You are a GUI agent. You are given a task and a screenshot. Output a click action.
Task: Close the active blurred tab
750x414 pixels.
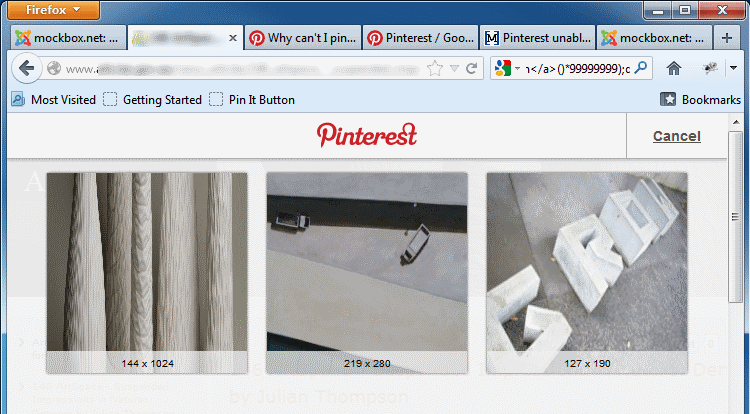point(233,38)
